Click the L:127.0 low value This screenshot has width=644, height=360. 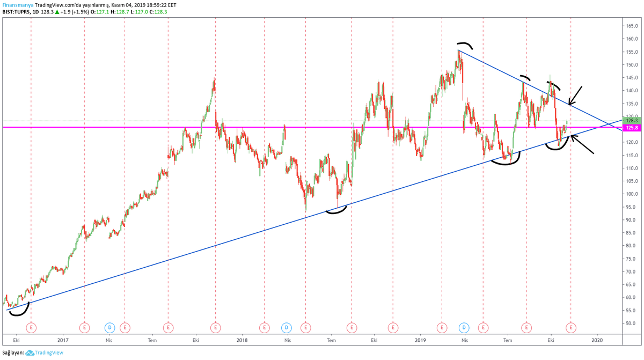[x=140, y=11]
